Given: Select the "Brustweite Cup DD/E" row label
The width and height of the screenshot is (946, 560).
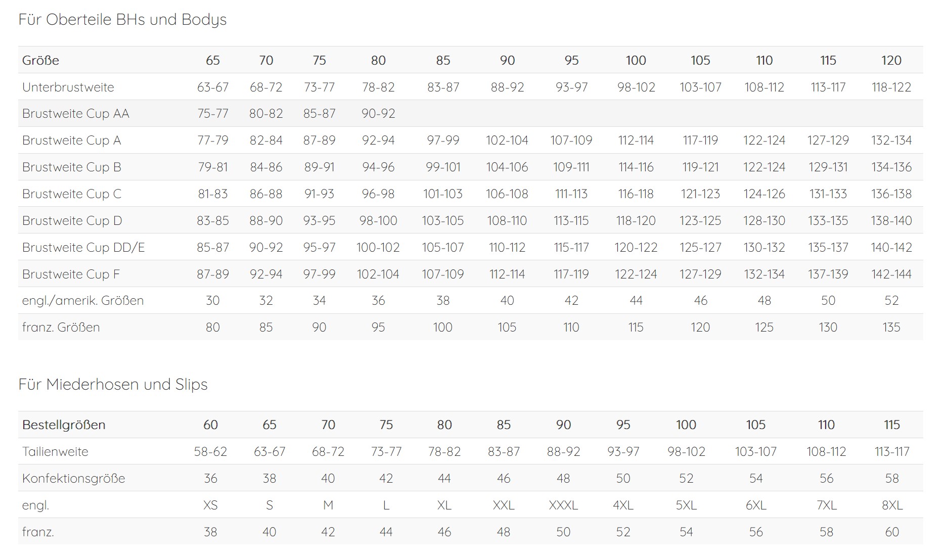Looking at the screenshot, I should pyautogui.click(x=83, y=248).
